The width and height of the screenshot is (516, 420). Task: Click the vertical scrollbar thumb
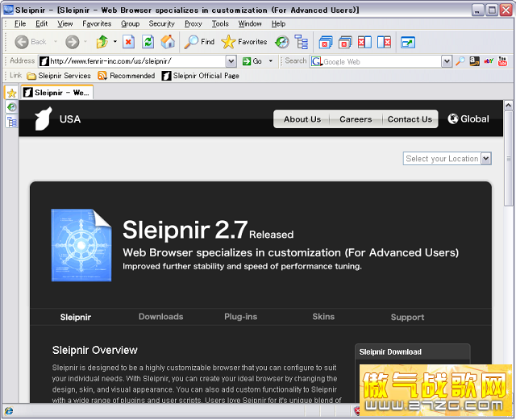point(508,159)
